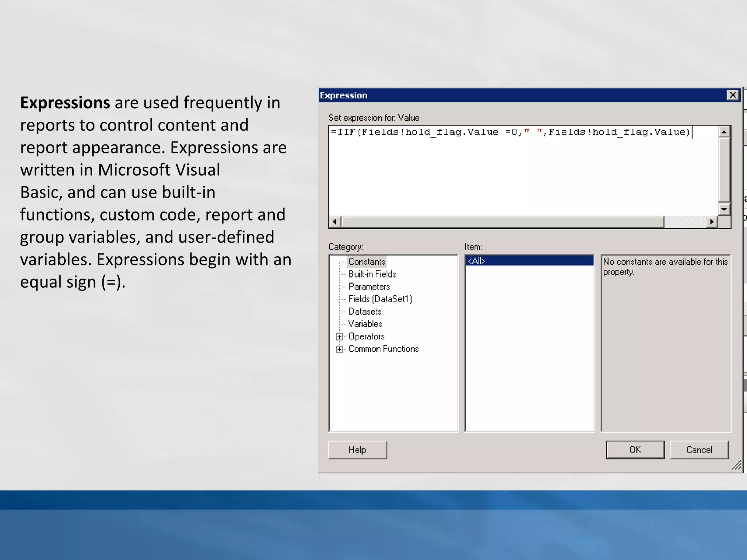Viewport: 747px width, 560px height.
Task: Open Help for the expression dialog
Action: pos(357,450)
